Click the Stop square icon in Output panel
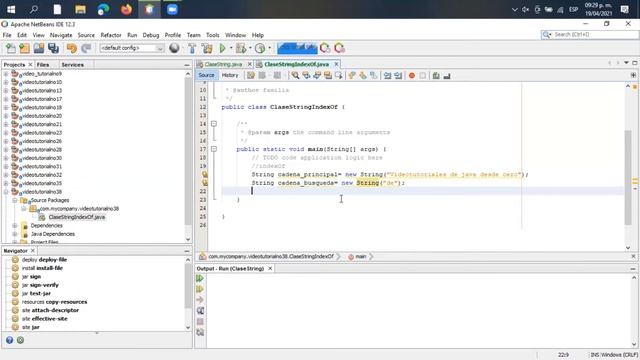Image resolution: width=640 pixels, height=360 pixels. click(200, 322)
